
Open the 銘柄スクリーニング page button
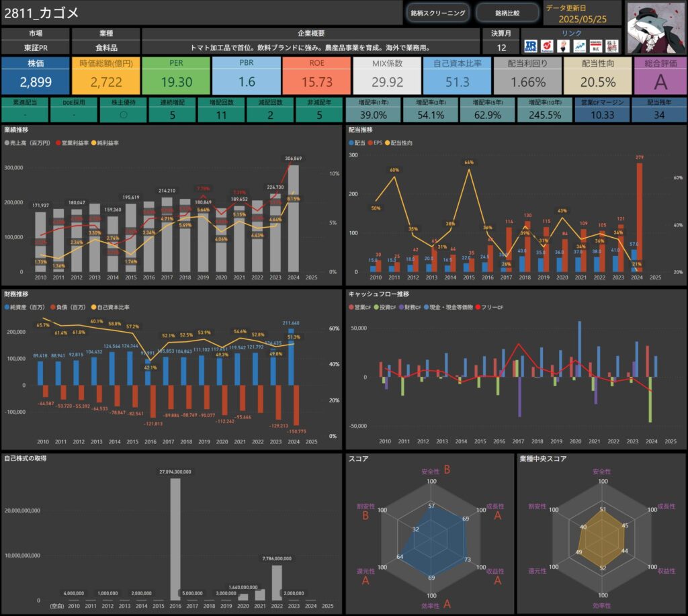pyautogui.click(x=438, y=13)
